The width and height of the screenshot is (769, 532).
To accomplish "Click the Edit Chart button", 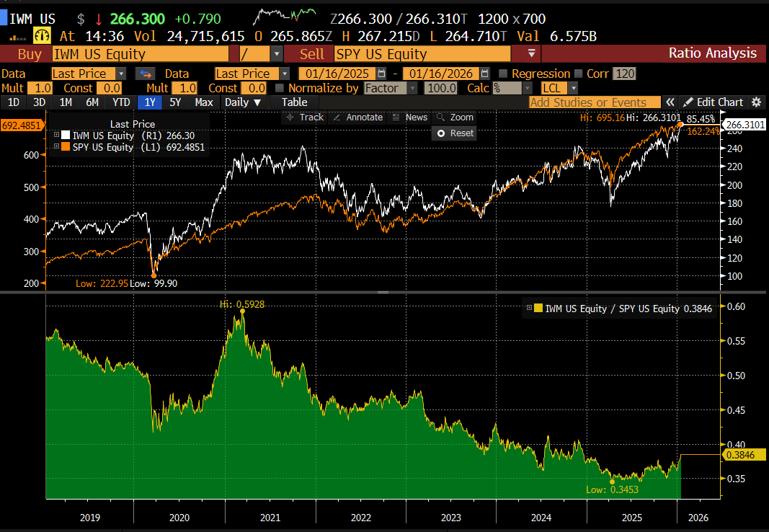I will (713, 102).
